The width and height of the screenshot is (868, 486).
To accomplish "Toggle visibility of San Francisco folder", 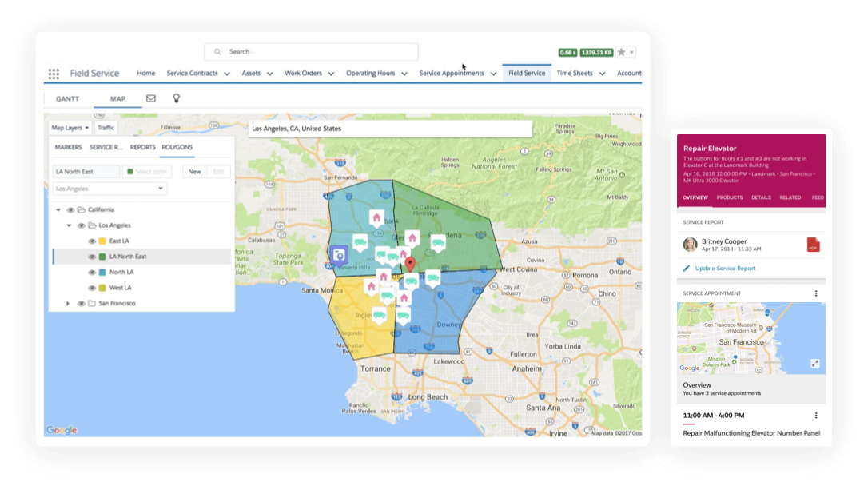I will coord(81,304).
